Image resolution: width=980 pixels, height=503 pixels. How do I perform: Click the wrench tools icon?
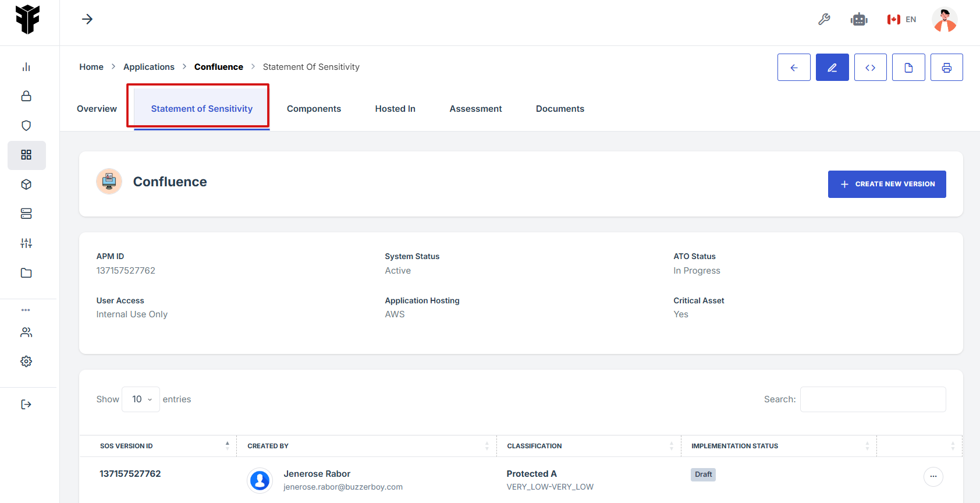(824, 19)
